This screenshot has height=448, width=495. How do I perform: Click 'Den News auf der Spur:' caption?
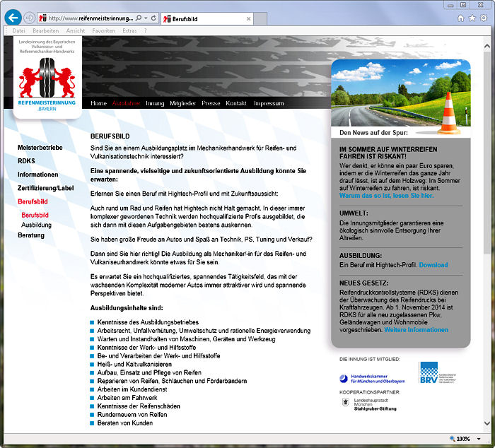[373, 133]
